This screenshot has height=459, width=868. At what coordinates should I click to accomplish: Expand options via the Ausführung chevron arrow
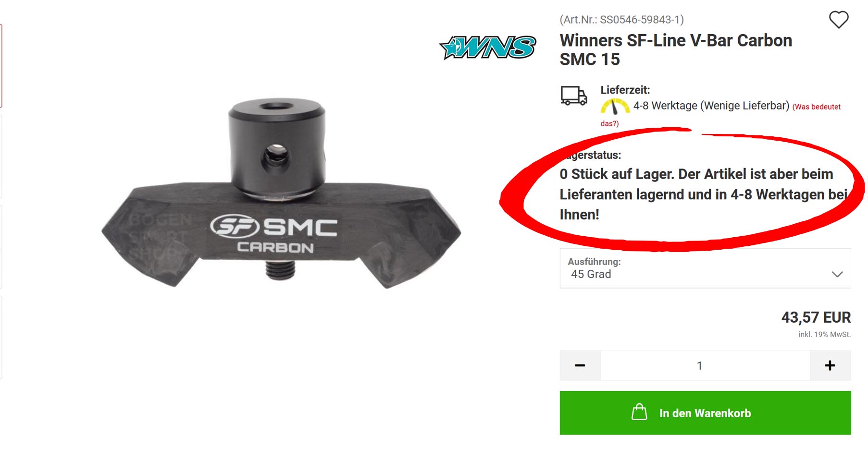pos(837,274)
